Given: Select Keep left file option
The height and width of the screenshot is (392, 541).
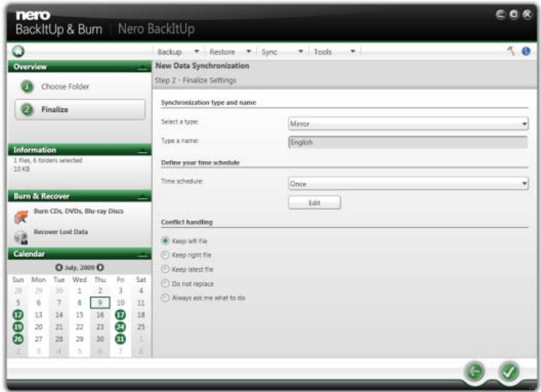Looking at the screenshot, I should click(x=165, y=241).
